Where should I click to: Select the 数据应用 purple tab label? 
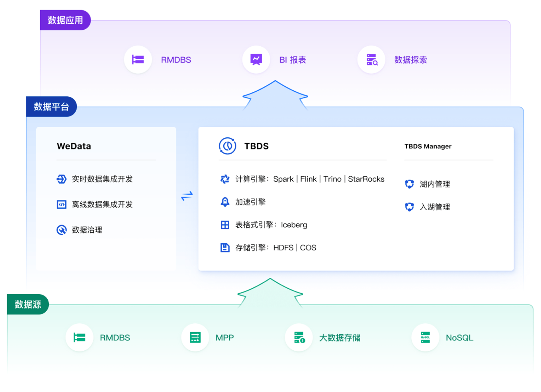point(65,20)
